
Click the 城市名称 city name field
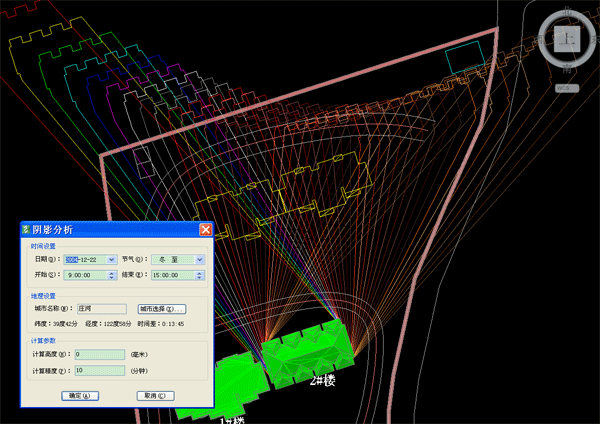(102, 309)
